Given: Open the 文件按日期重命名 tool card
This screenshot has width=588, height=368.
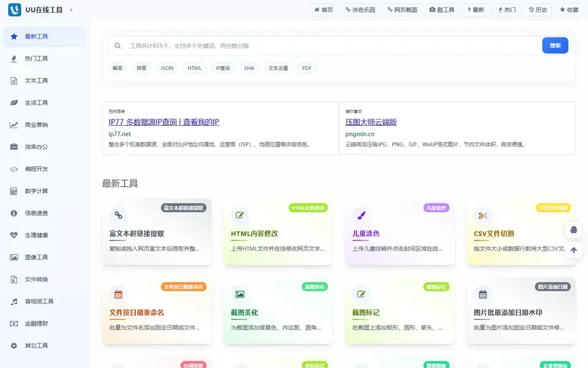Looking at the screenshot, I should [157, 311].
